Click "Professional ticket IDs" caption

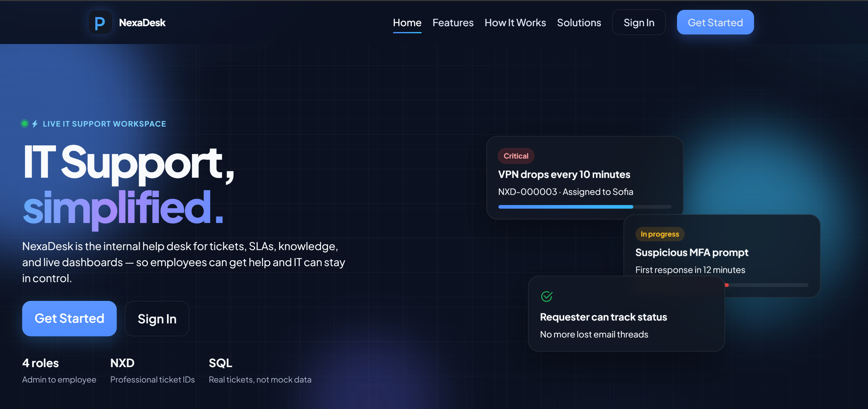pyautogui.click(x=152, y=379)
